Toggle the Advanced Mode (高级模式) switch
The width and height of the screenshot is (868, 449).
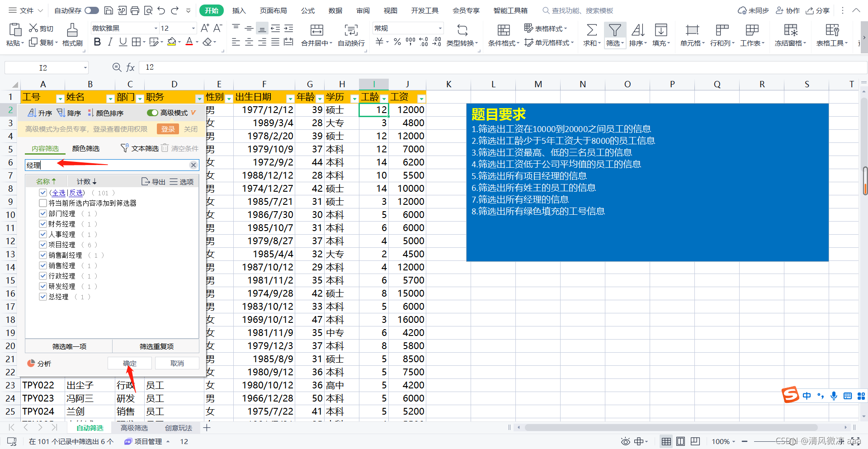(x=152, y=113)
